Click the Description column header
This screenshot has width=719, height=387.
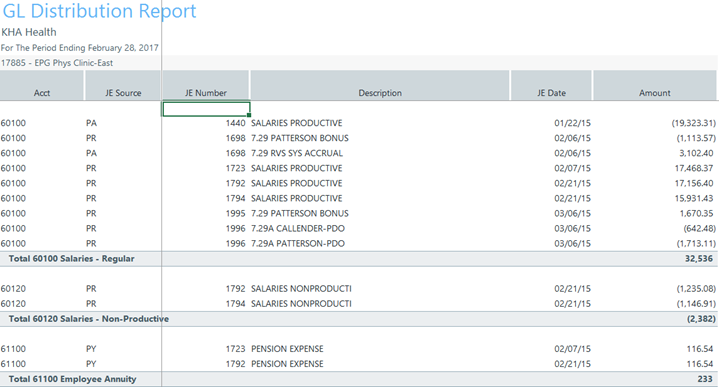point(380,85)
